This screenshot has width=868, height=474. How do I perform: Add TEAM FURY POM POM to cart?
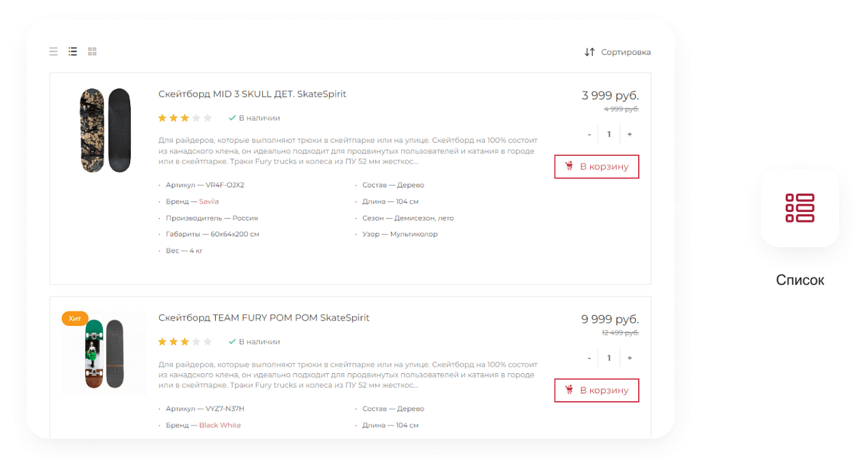point(597,390)
